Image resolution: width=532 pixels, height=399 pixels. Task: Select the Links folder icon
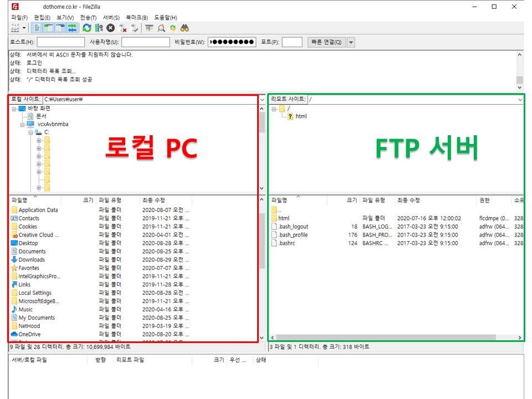(14, 285)
